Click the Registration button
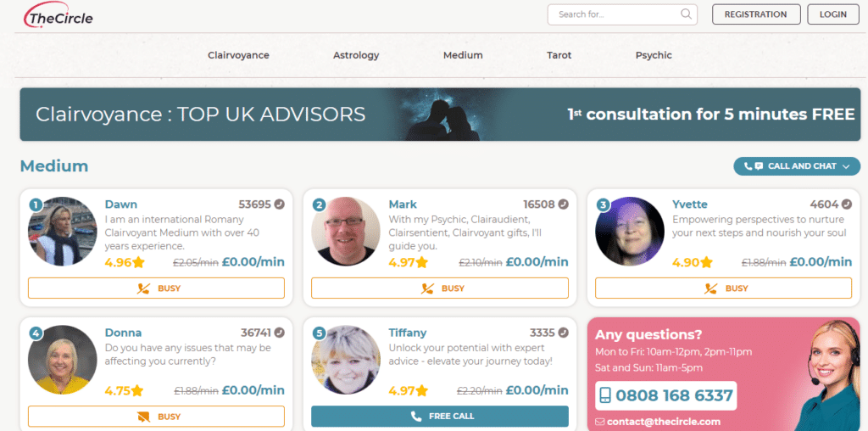868x431 pixels. coord(756,14)
